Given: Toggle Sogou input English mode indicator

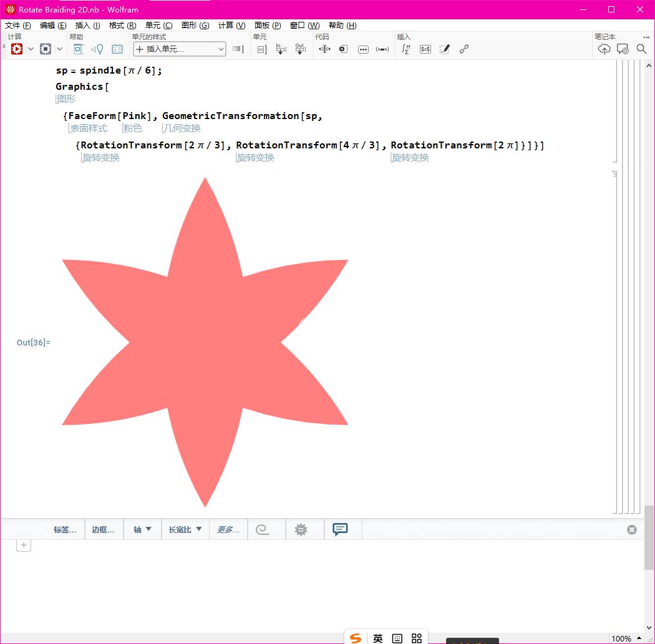Looking at the screenshot, I should tap(378, 638).
